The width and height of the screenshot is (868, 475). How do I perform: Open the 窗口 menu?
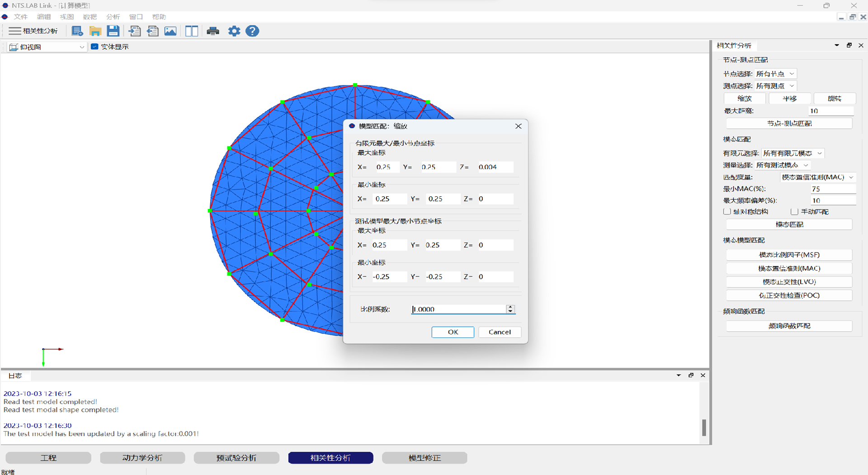tap(136, 17)
